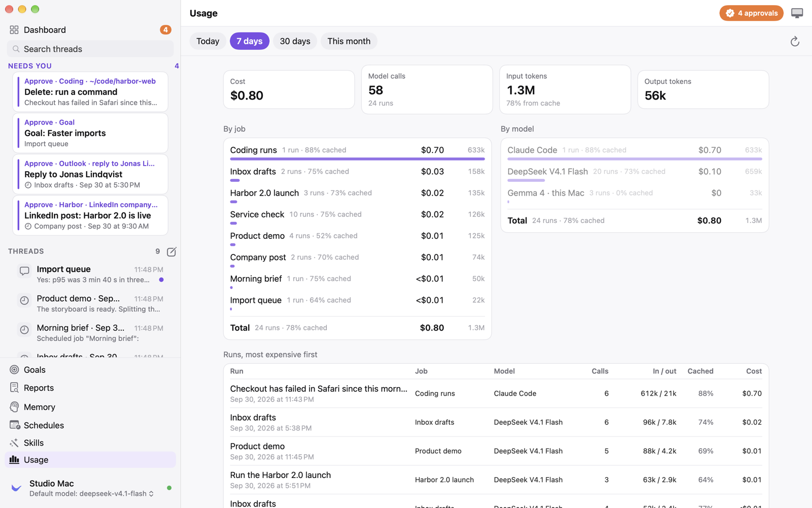Click the Cost column header
The image size is (812, 508).
[x=754, y=371]
